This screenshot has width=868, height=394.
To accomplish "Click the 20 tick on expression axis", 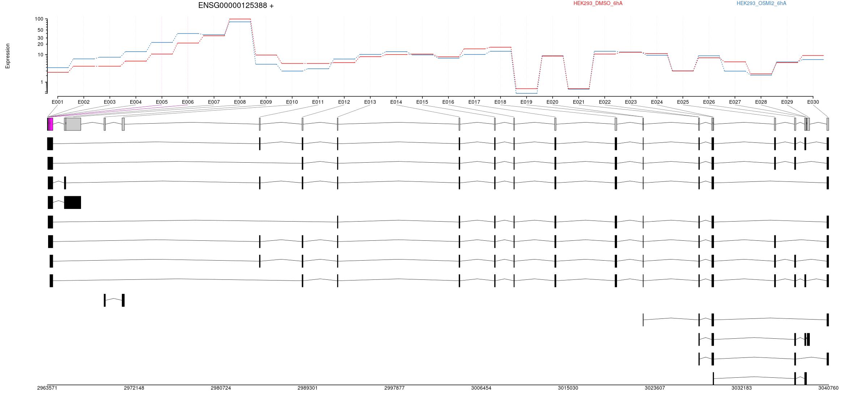I will tap(40, 44).
